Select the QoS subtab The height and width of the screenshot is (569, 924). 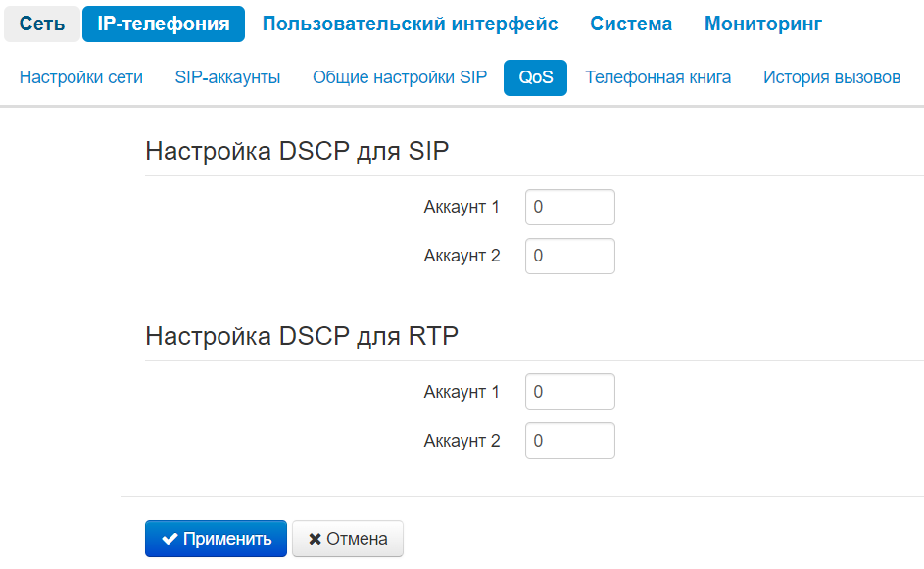pos(536,78)
